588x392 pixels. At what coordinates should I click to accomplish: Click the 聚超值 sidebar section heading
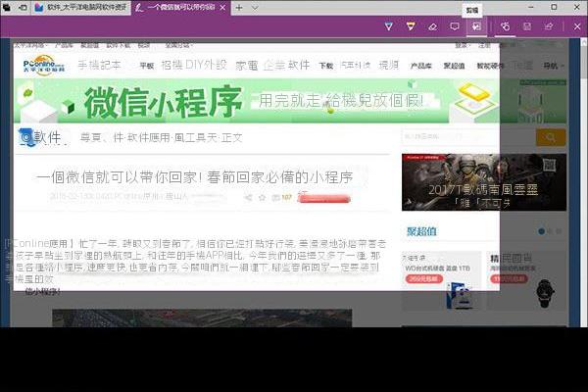421,231
